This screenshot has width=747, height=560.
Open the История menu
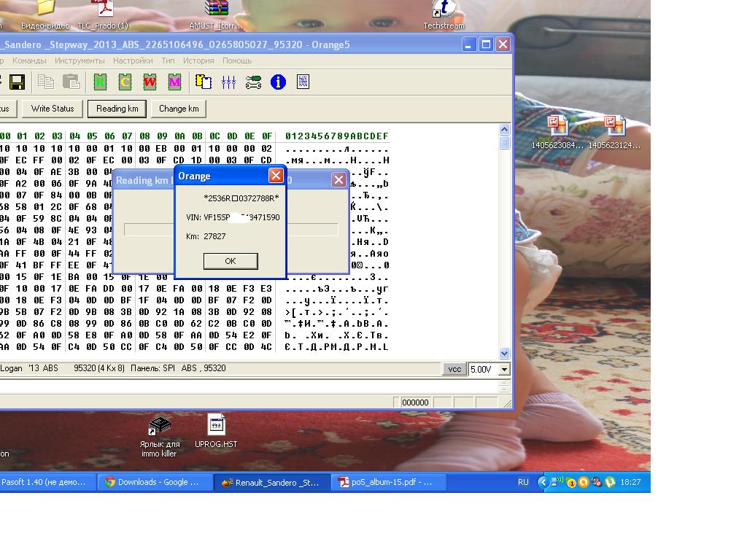coord(198,61)
